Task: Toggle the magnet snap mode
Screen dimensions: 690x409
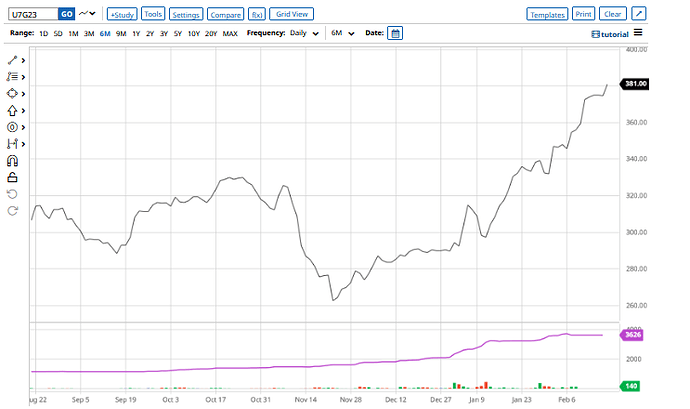Action: point(12,161)
